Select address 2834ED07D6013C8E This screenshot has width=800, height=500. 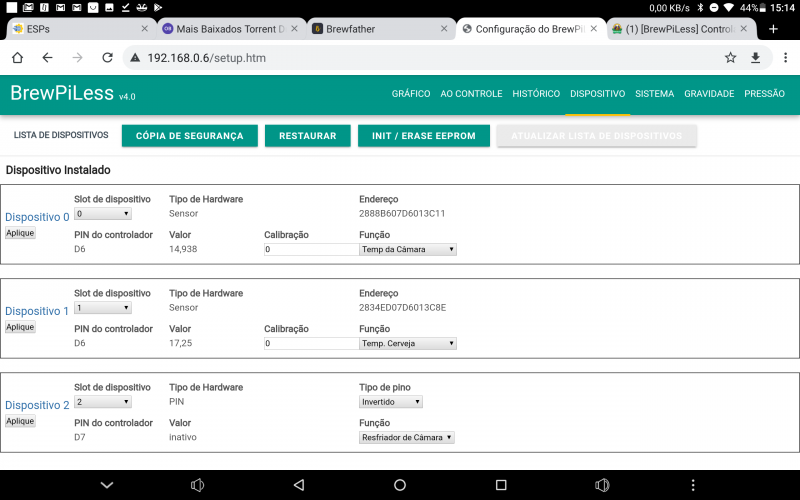coord(403,308)
